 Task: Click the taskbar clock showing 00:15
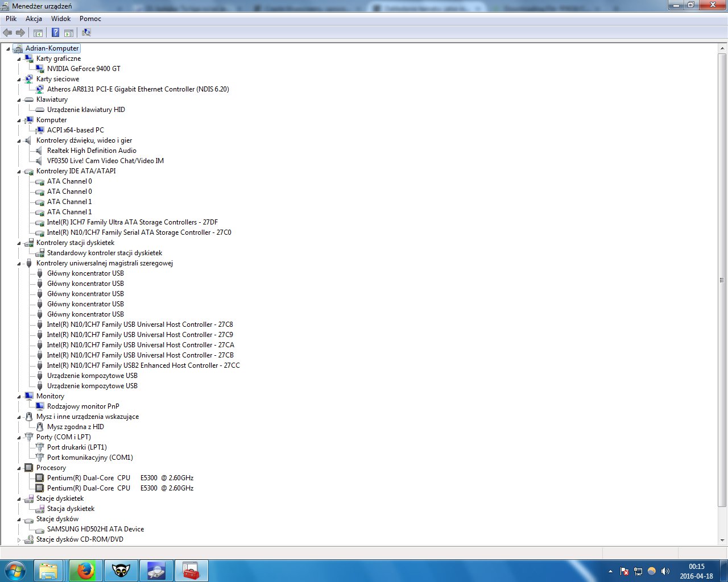point(696,571)
